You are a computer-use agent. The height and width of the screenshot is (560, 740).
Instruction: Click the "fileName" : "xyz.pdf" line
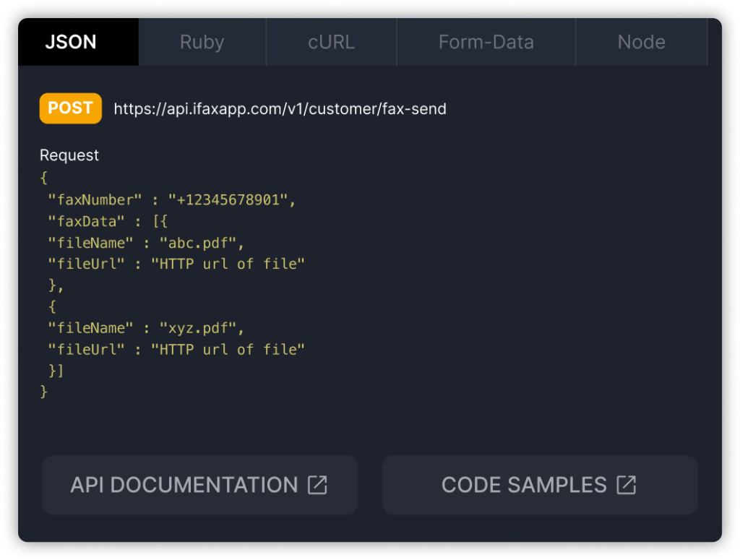[x=146, y=328]
